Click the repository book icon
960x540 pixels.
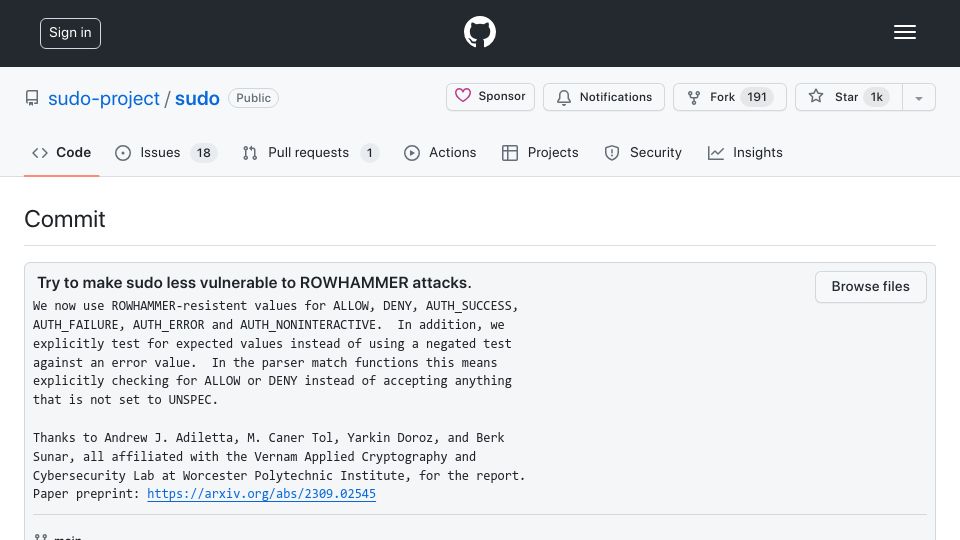(x=32, y=98)
